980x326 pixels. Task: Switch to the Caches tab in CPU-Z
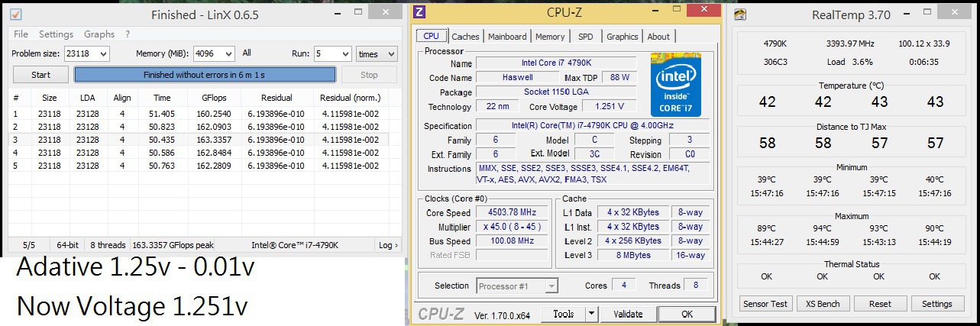tap(465, 37)
